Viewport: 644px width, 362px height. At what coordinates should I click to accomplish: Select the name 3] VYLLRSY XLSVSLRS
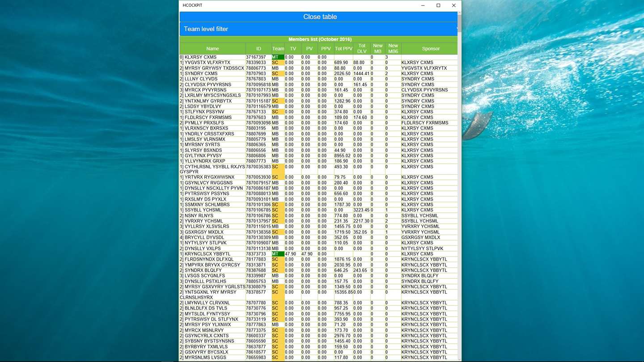point(204,227)
